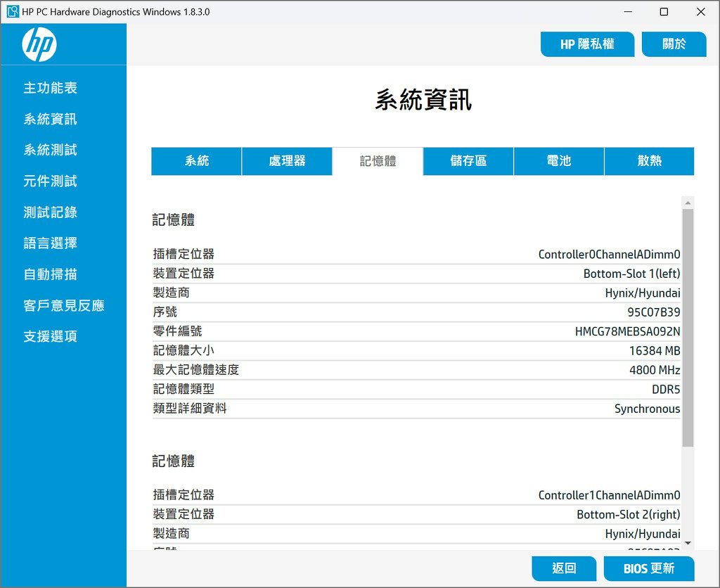Go to 系統資訊 in the sidebar
This screenshot has height=588, width=720.
51,119
